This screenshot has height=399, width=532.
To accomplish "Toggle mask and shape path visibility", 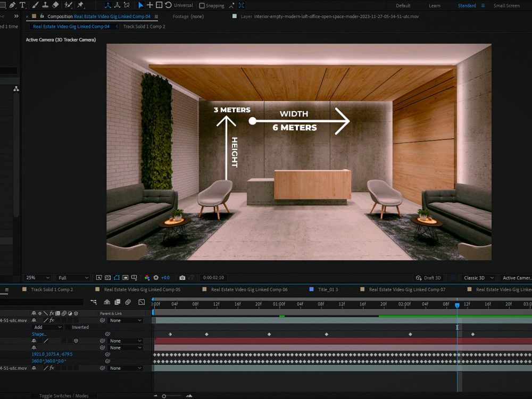I will [117, 278].
